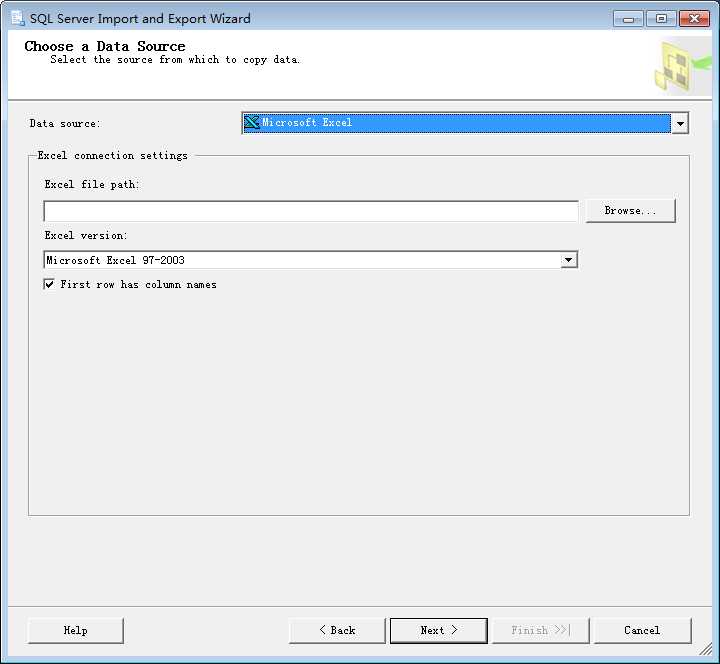Click the "Choose a Data Source" heading
720x664 pixels.
[105, 46]
